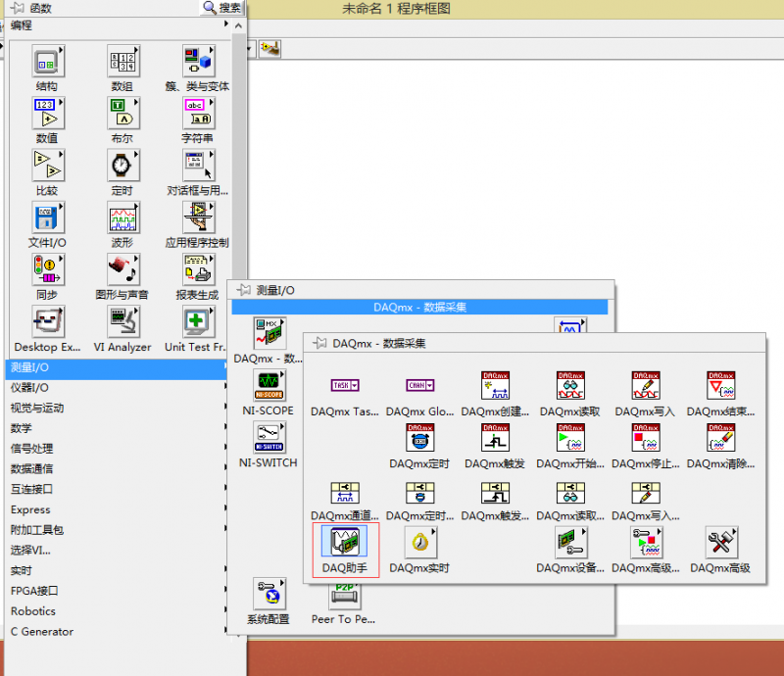
Task: Open the DAQmx高级任务选项 subpalette icon
Action: tap(645, 542)
